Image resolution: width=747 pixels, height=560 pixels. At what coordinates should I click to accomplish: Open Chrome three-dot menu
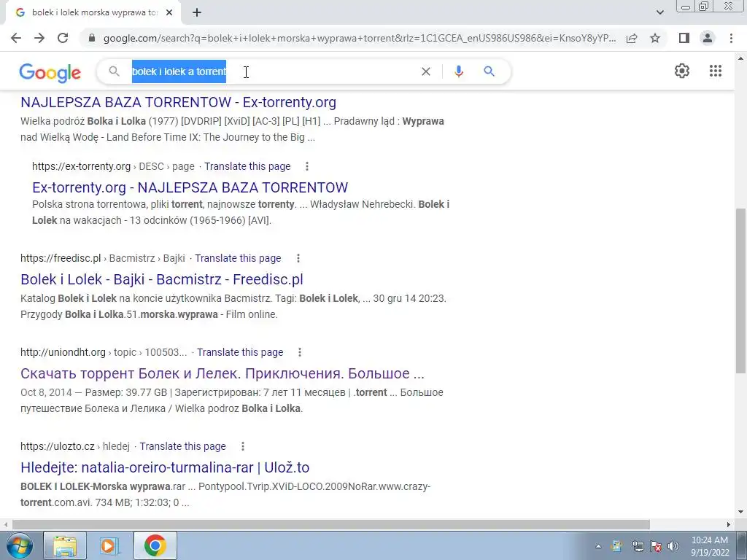click(x=731, y=38)
